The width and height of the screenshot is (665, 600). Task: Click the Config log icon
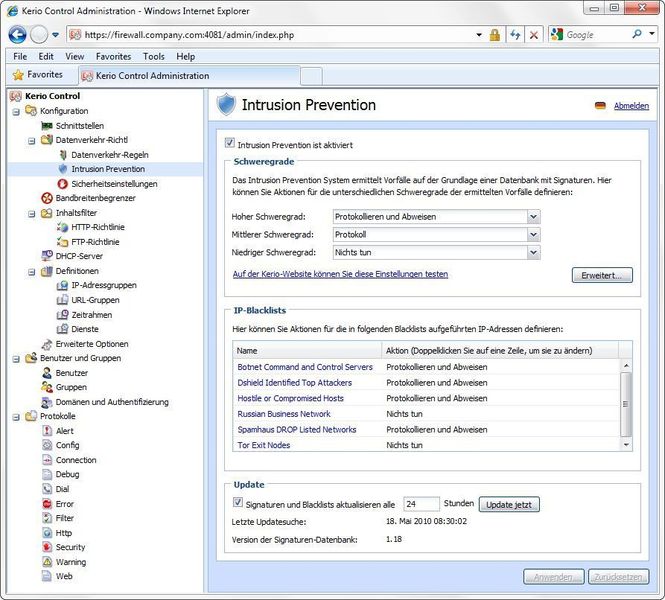47,445
